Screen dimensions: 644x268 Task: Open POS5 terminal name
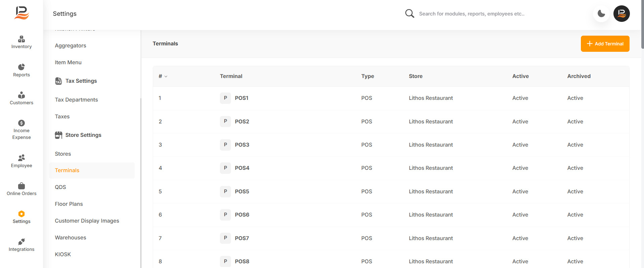point(242,192)
